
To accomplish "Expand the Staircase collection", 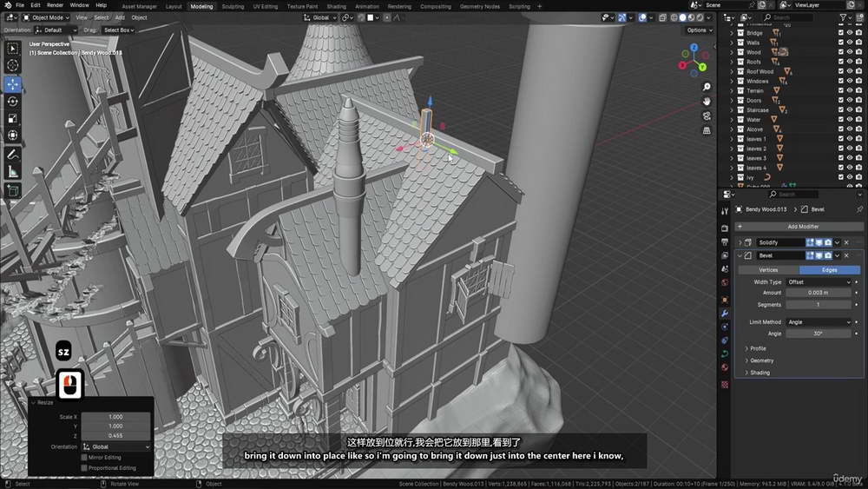I will [x=731, y=109].
